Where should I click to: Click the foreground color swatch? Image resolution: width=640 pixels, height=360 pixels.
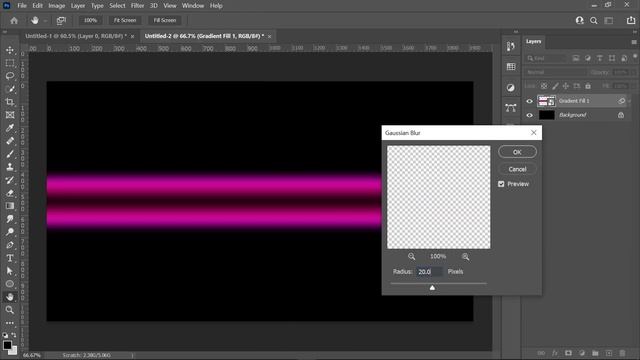[x=7, y=345]
